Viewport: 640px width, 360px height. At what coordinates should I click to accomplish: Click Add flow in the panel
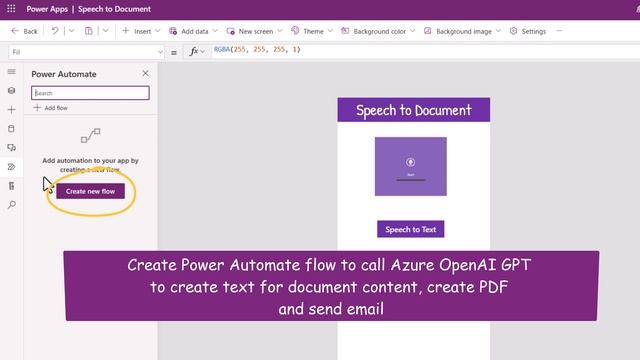(x=51, y=108)
